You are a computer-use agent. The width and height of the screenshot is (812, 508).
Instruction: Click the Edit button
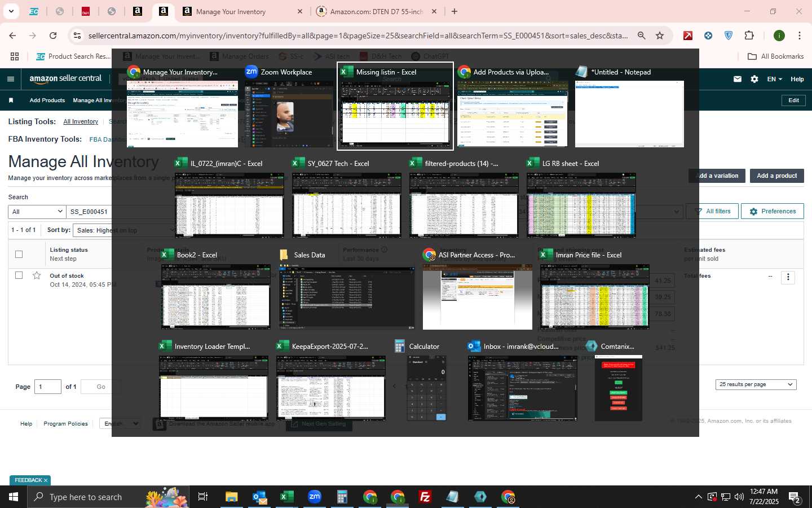(x=793, y=100)
